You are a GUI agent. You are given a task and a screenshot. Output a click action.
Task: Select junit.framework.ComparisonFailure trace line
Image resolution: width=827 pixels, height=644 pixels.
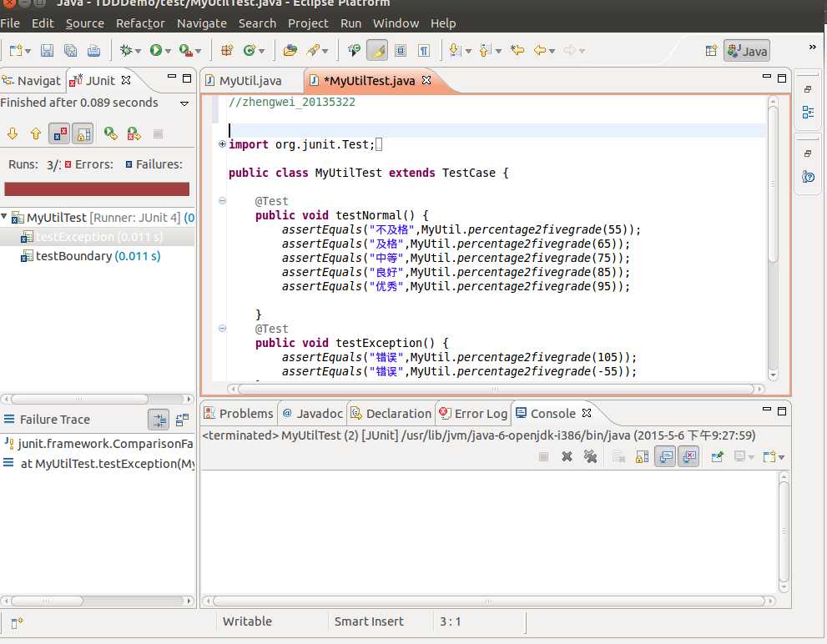(x=98, y=444)
